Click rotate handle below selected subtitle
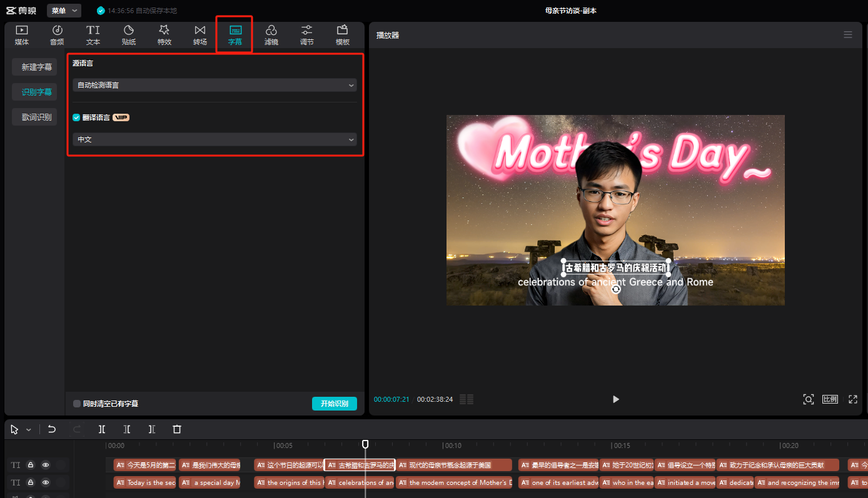The width and height of the screenshot is (868, 498). (x=616, y=289)
